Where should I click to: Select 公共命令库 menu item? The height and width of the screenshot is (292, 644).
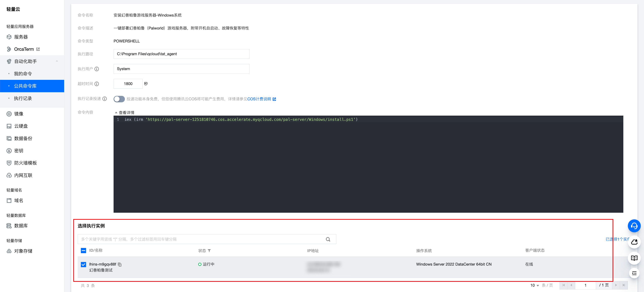tap(32, 86)
